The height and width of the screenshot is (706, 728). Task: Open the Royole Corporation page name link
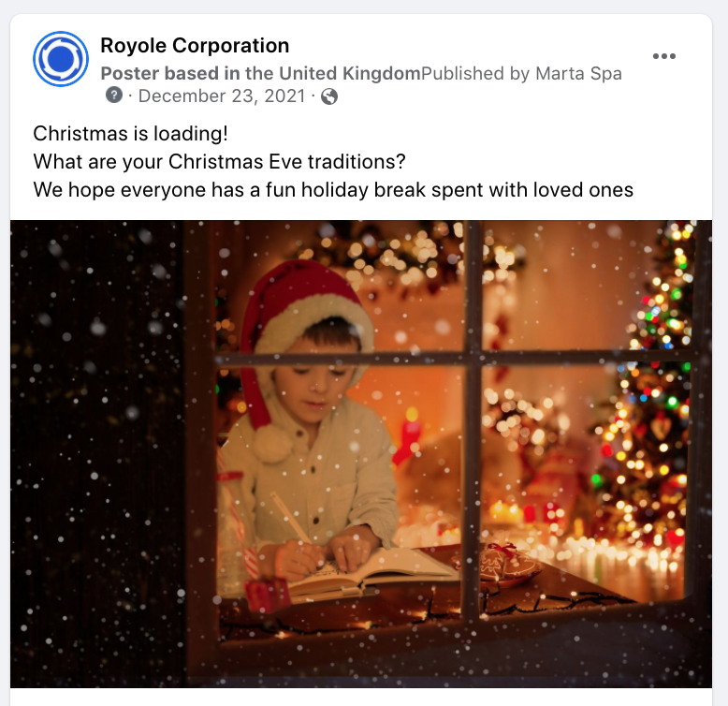pyautogui.click(x=195, y=46)
